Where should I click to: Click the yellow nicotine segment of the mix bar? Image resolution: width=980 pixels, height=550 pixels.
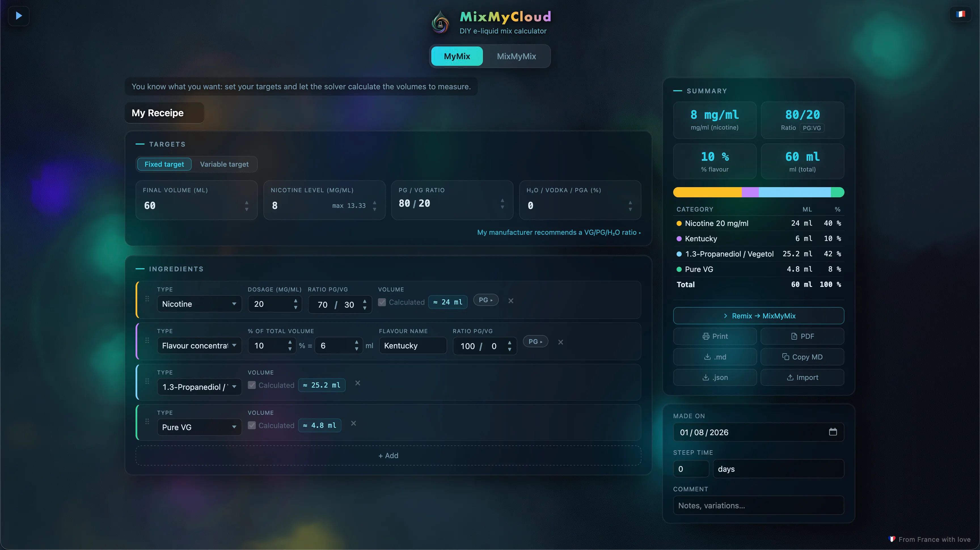[707, 192]
